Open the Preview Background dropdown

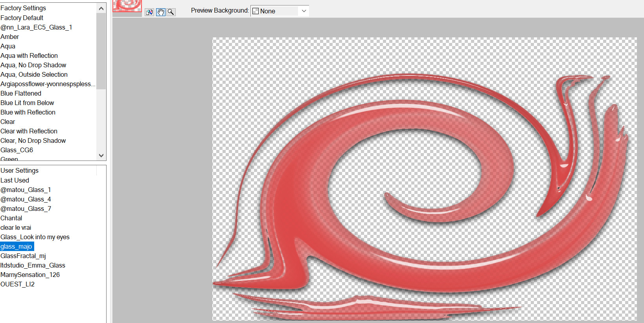[280, 11]
